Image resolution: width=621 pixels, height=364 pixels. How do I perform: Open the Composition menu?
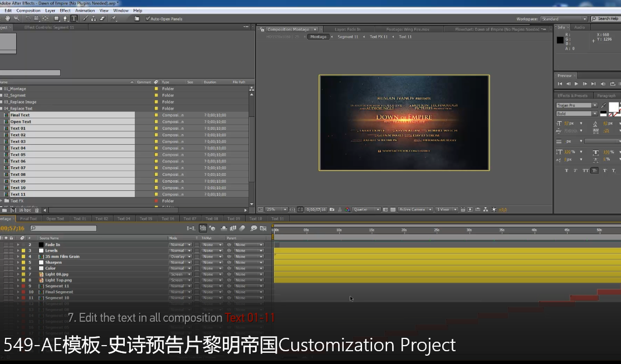tap(28, 11)
